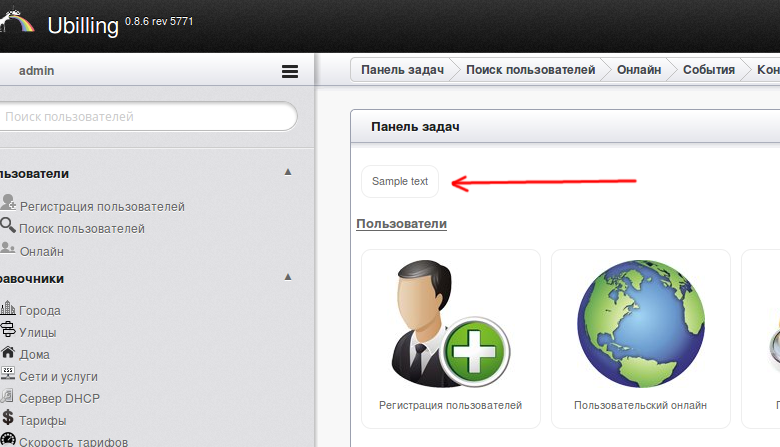
Task: Click the dollar icon for Tariffs
Action: [8, 419]
